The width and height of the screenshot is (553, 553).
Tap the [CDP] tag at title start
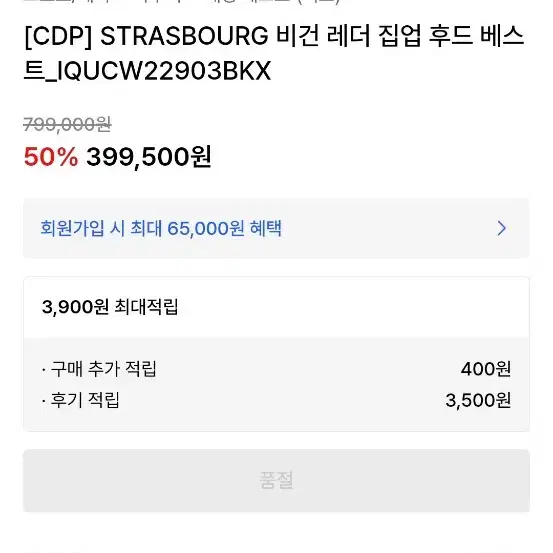(x=59, y=36)
